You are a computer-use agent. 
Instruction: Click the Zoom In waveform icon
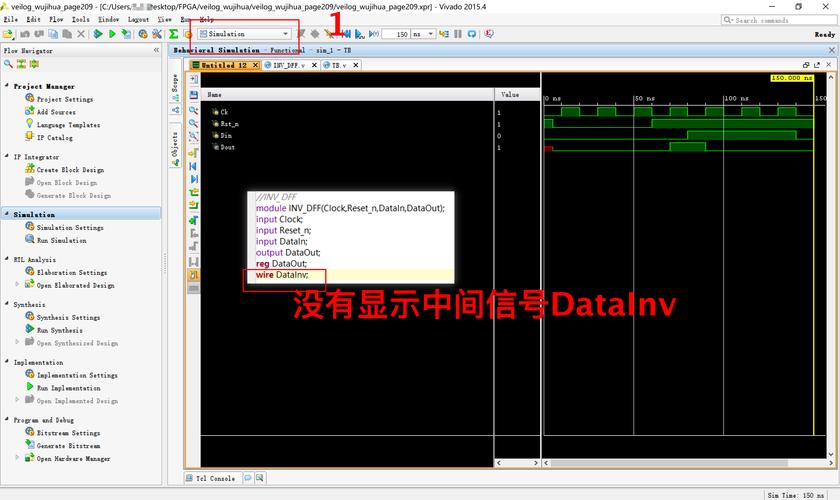click(193, 110)
